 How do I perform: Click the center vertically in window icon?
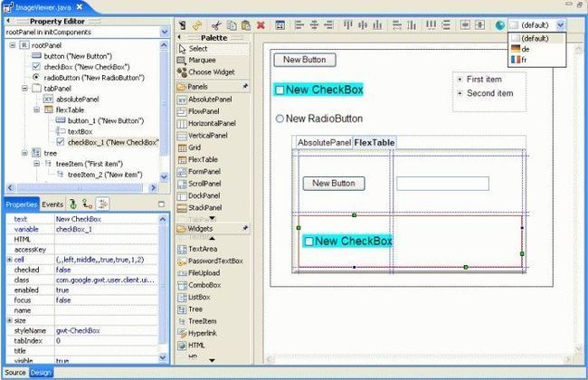(480, 25)
